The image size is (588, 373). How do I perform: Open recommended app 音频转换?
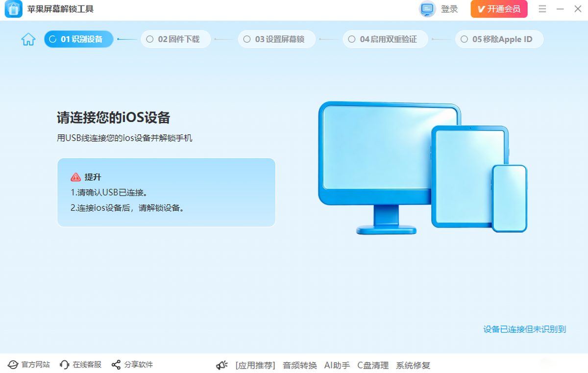click(300, 366)
